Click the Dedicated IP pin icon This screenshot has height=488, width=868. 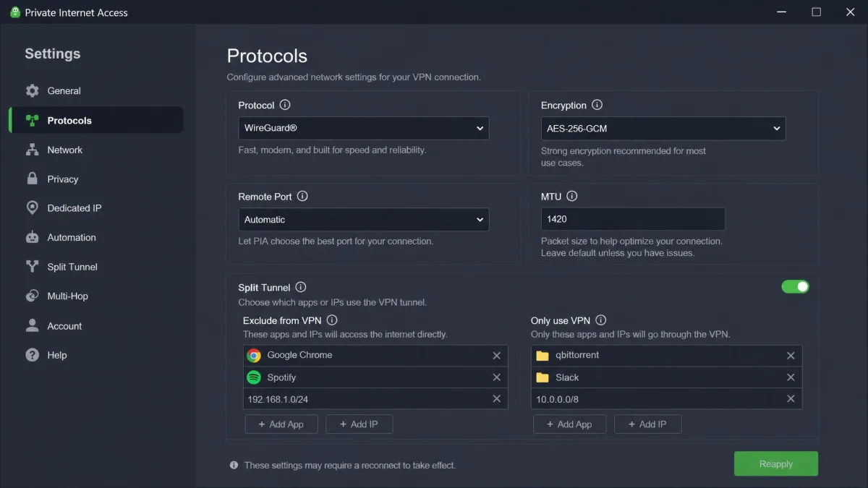[x=32, y=208]
